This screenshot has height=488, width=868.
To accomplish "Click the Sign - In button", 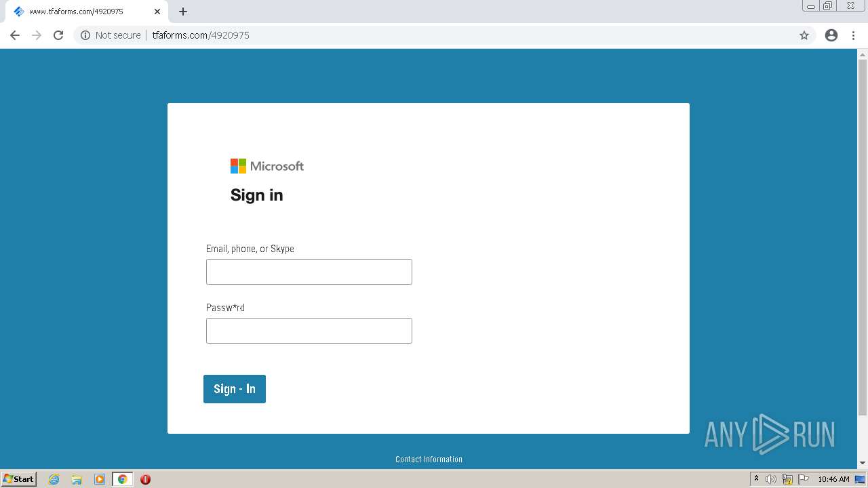I will click(235, 389).
